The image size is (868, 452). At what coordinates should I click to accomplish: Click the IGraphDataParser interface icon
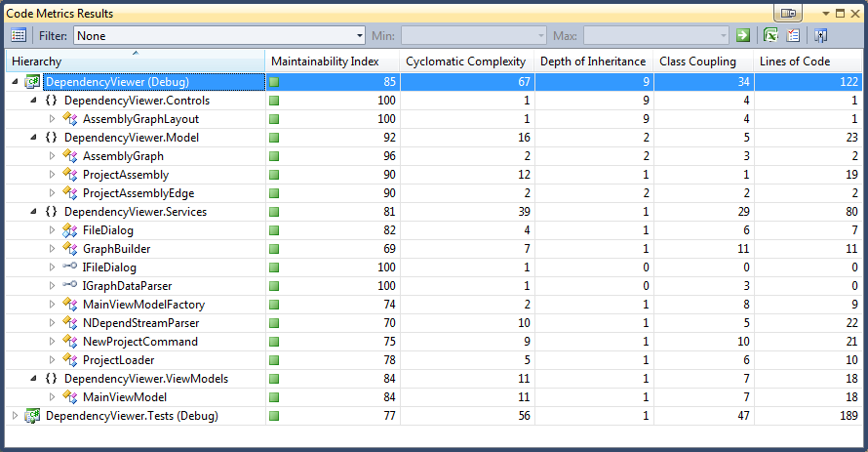click(x=70, y=285)
